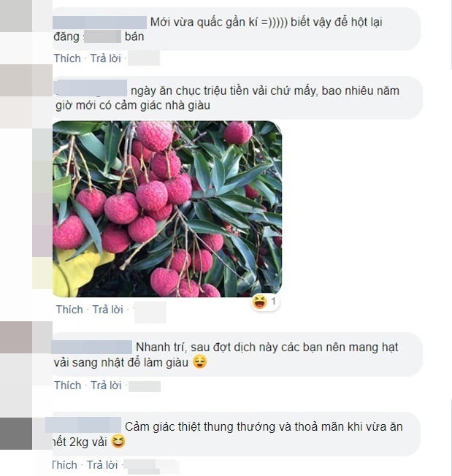Viewport: 452px width, 476px height.
Task: Like the '2kg vải' comment
Action: (64, 465)
